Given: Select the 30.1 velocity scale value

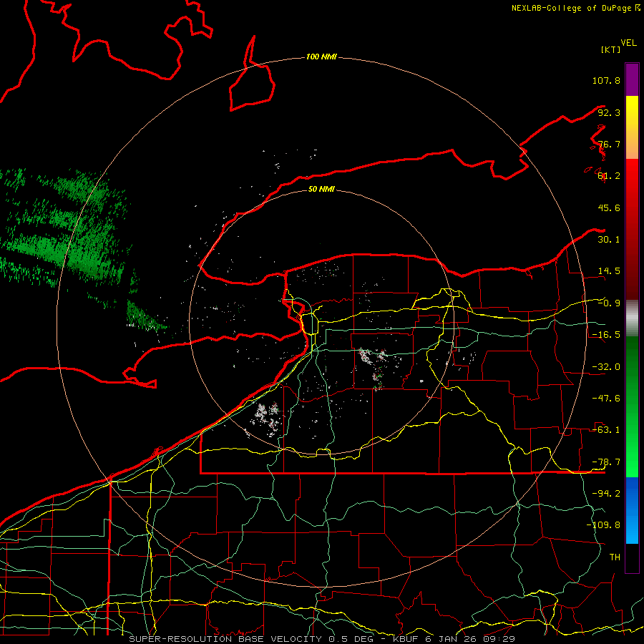Looking at the screenshot, I should click(609, 240).
